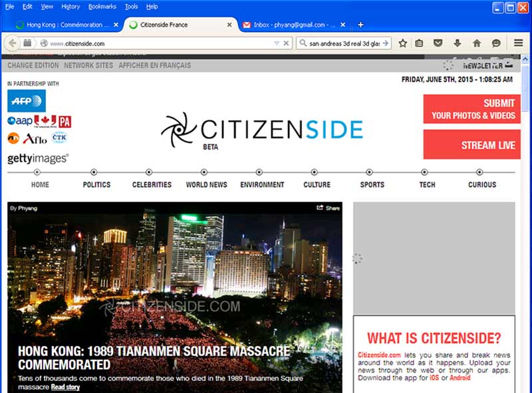Open the CELEBRITIES section

click(x=152, y=185)
